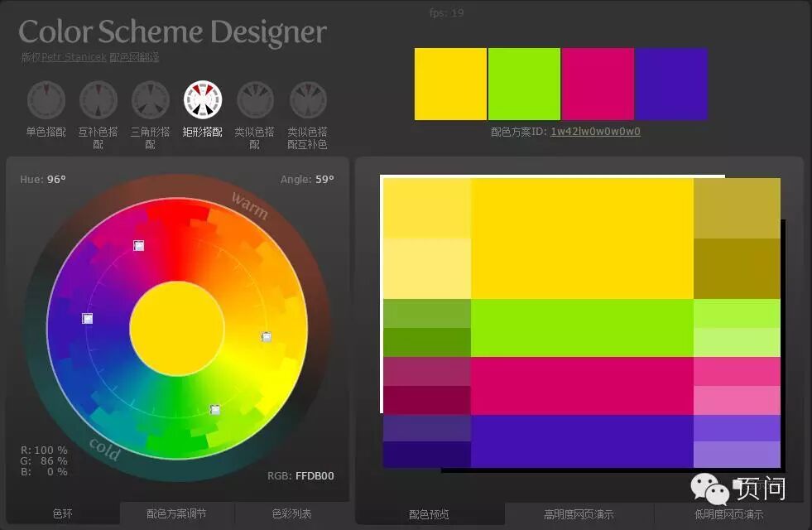Pick the 类似色搭配互补色 accented analogic icon
Viewport: 812px width, 530px height.
(x=308, y=99)
